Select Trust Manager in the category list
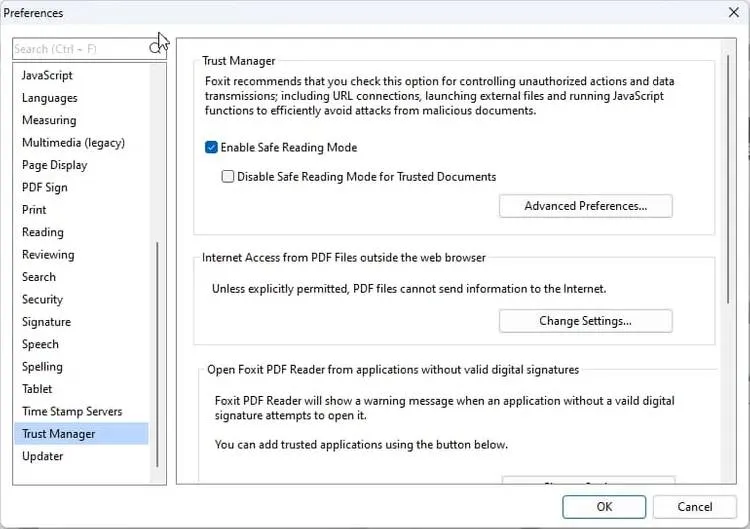Screen dimensions: 750x529 point(81,434)
